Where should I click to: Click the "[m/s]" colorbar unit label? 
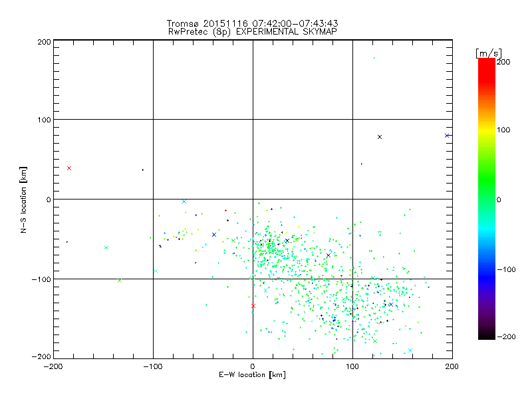(x=489, y=53)
